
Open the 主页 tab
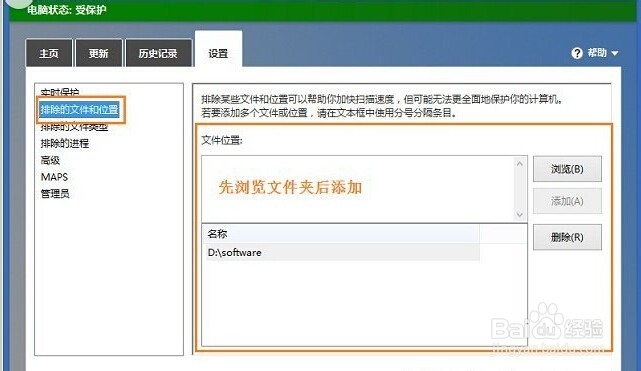[49, 53]
